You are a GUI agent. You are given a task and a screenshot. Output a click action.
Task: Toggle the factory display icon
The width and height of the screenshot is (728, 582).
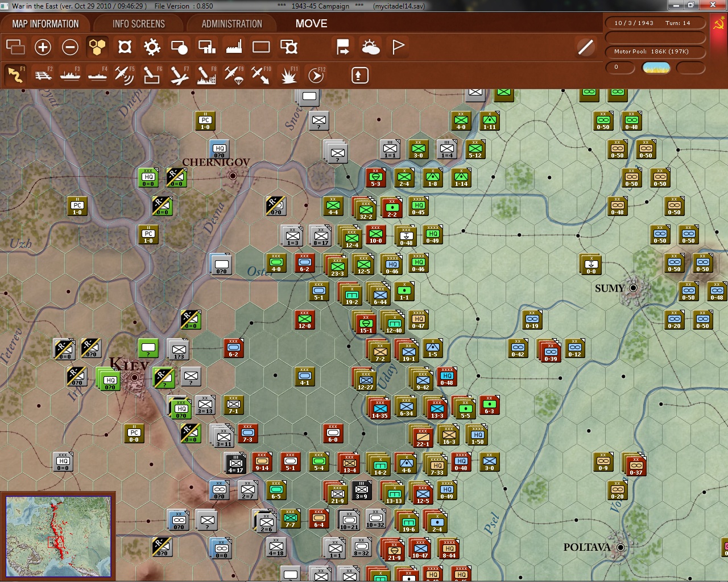234,47
